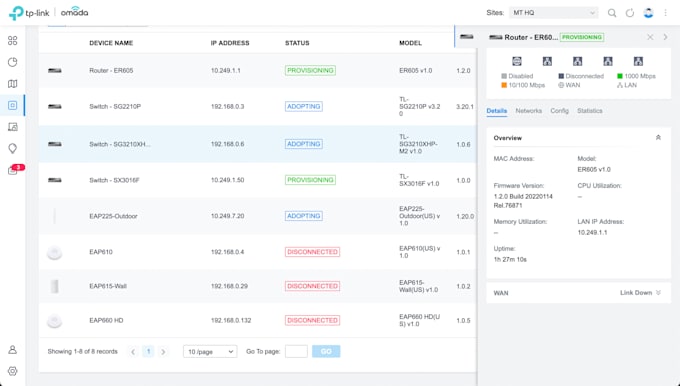Screen dimensions: 680x386
Task: Select page 1 in the pagination
Action: (x=148, y=352)
